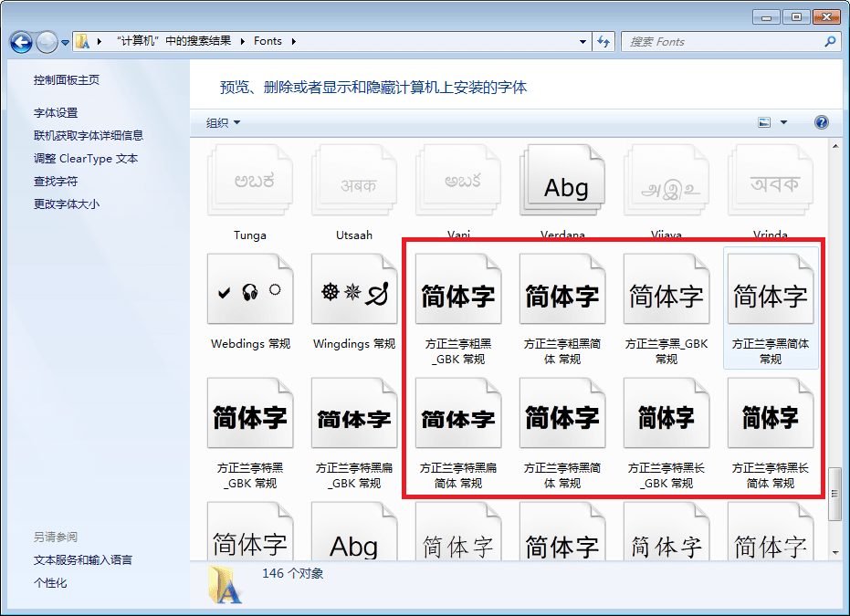This screenshot has height=616, width=850.
Task: Click the Verdana font icon
Action: (x=562, y=185)
